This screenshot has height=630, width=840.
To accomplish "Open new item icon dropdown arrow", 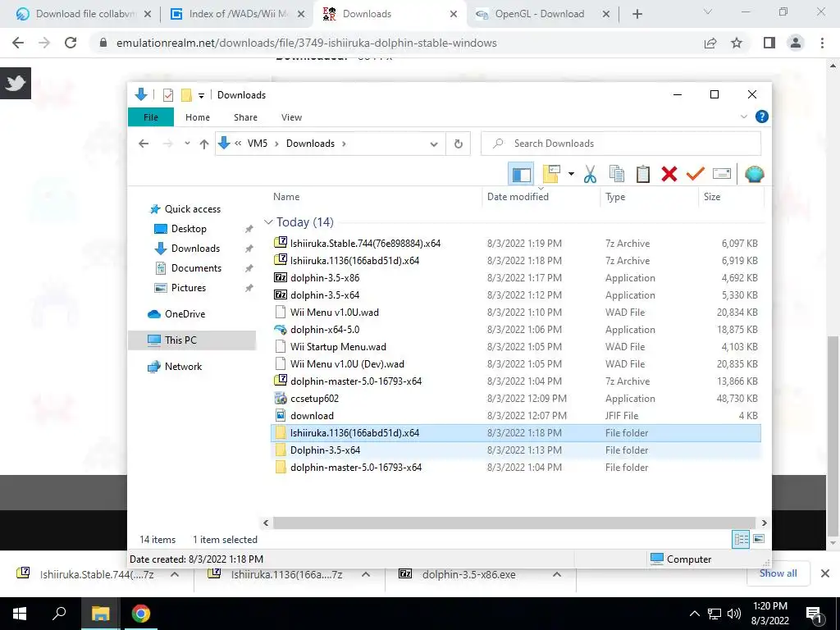I will (x=571, y=174).
